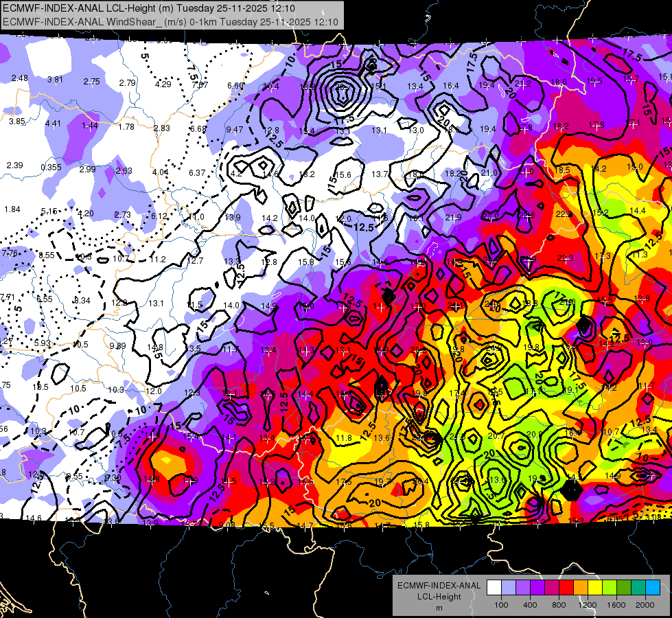672x618 pixels.
Task: Click the wind shear value 21.9
Action: point(453,218)
